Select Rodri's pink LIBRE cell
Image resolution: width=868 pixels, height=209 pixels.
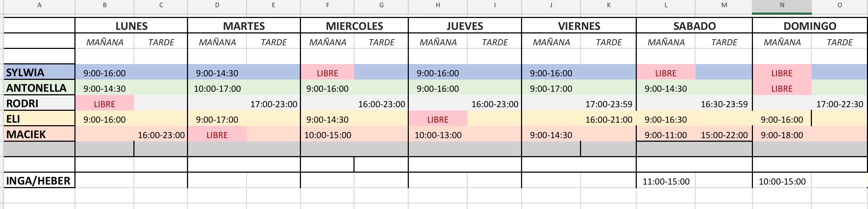pyautogui.click(x=104, y=104)
